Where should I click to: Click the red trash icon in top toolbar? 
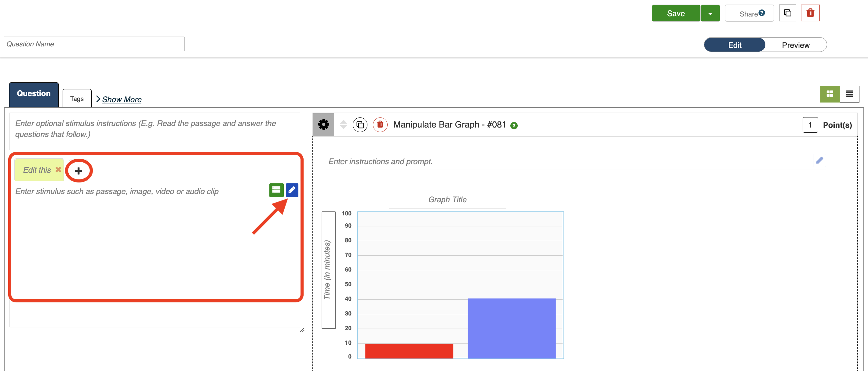810,13
